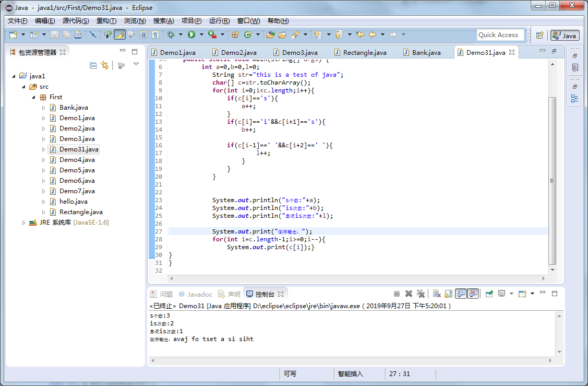The image size is (588, 386).
Task: Click the Back navigation arrow
Action: pos(373,35)
